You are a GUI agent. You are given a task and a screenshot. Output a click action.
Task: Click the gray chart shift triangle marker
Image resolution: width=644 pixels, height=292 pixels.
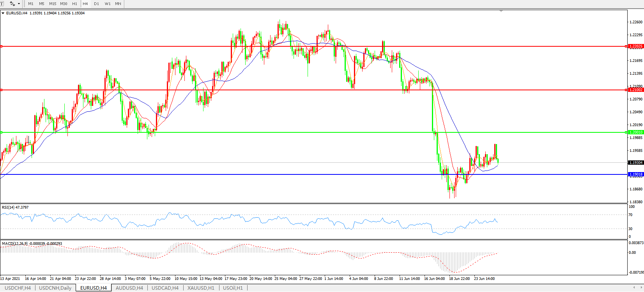pyautogui.click(x=501, y=11)
